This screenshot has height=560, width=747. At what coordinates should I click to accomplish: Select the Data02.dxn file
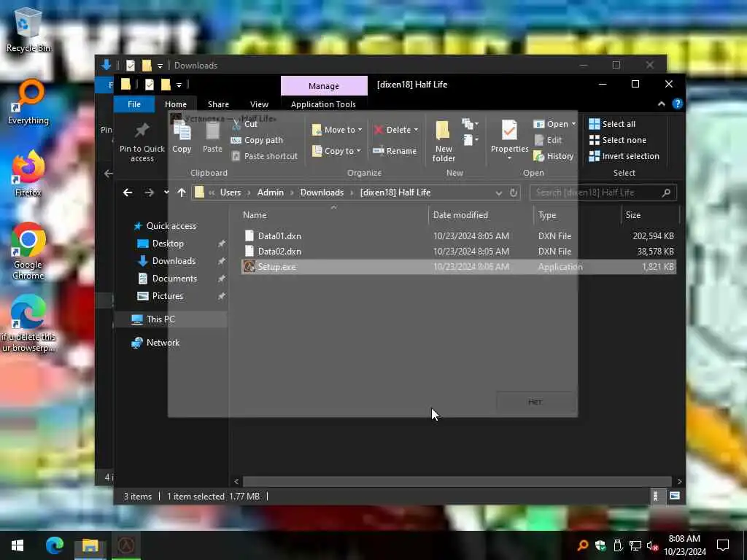click(x=458, y=252)
